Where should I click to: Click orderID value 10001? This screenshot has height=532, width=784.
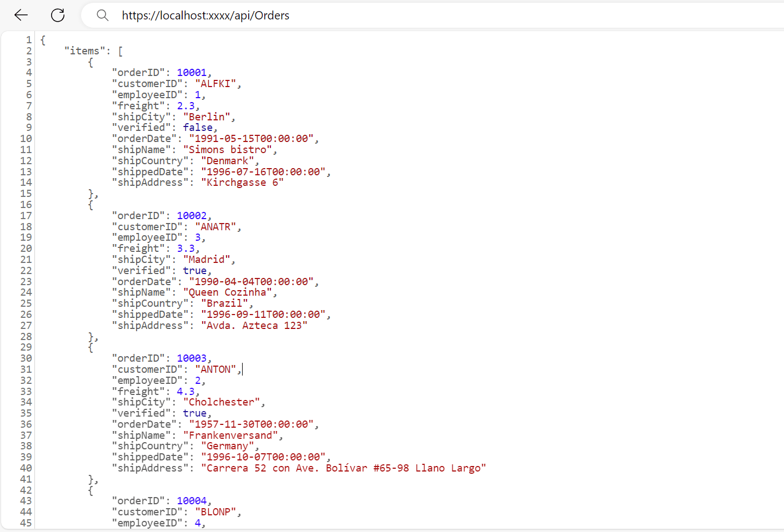click(192, 73)
